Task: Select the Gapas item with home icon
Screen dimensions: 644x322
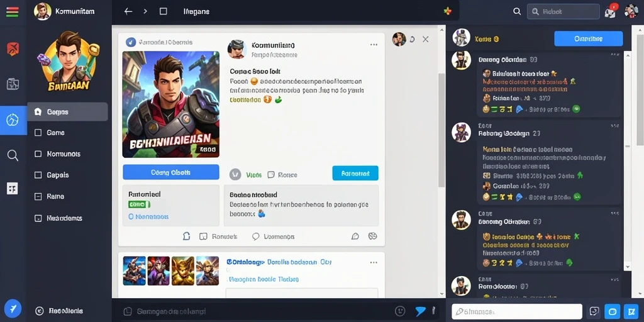Action: [67, 112]
